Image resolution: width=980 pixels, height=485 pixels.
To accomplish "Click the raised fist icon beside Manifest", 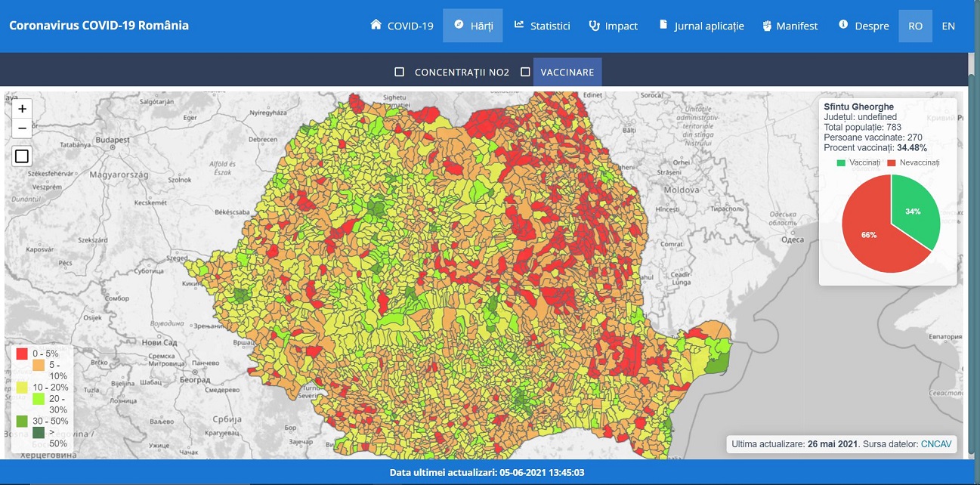I will pos(767,26).
